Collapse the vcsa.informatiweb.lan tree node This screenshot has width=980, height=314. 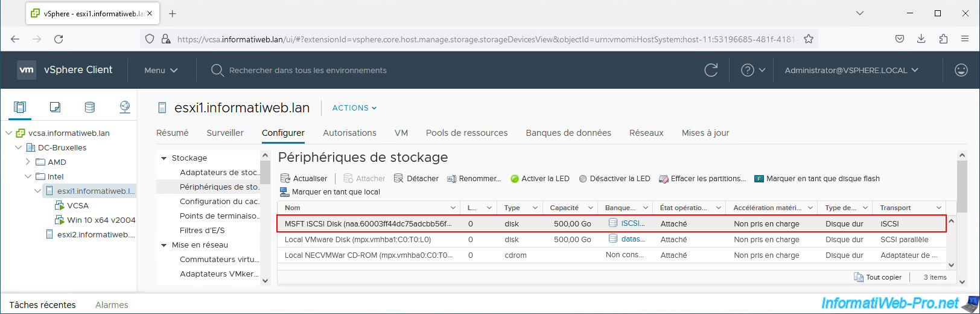pos(8,133)
